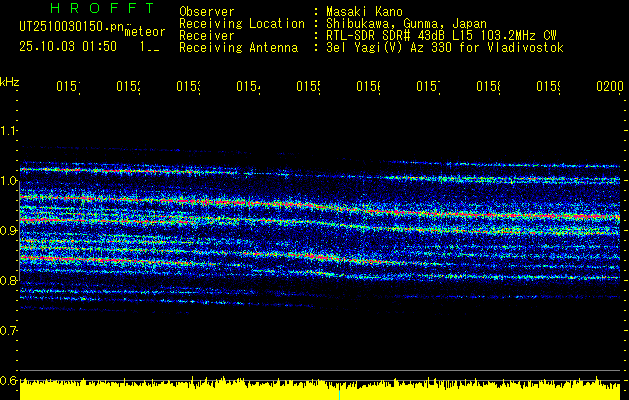This screenshot has height=400, width=629.
Task: Click the cyan marker in the yellow noise bar
Action: pos(340,395)
